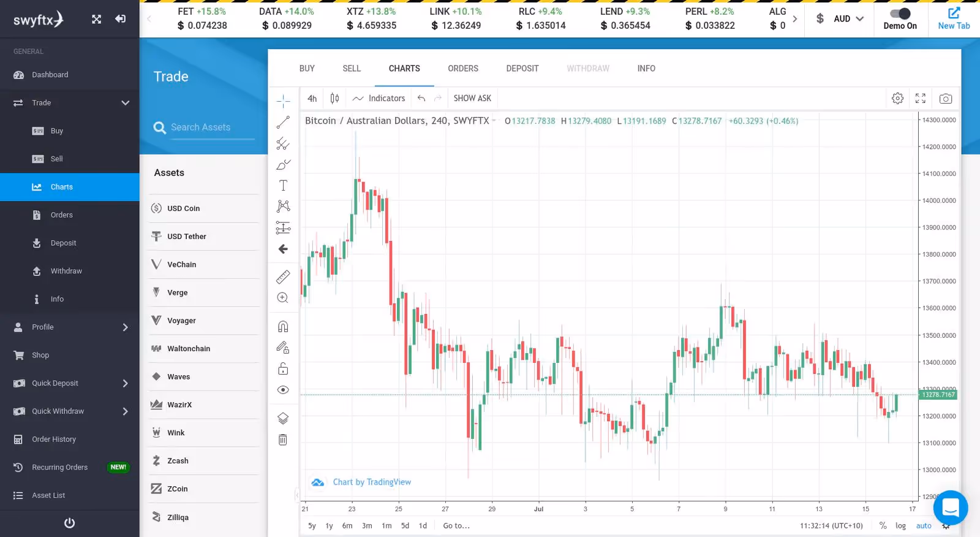Select the pattern drawing tool
Image resolution: width=980 pixels, height=537 pixels.
283,207
